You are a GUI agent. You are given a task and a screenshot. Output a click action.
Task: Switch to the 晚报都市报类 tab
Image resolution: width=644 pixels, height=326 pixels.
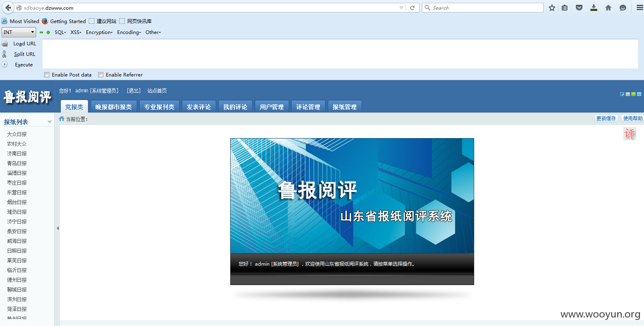[114, 107]
